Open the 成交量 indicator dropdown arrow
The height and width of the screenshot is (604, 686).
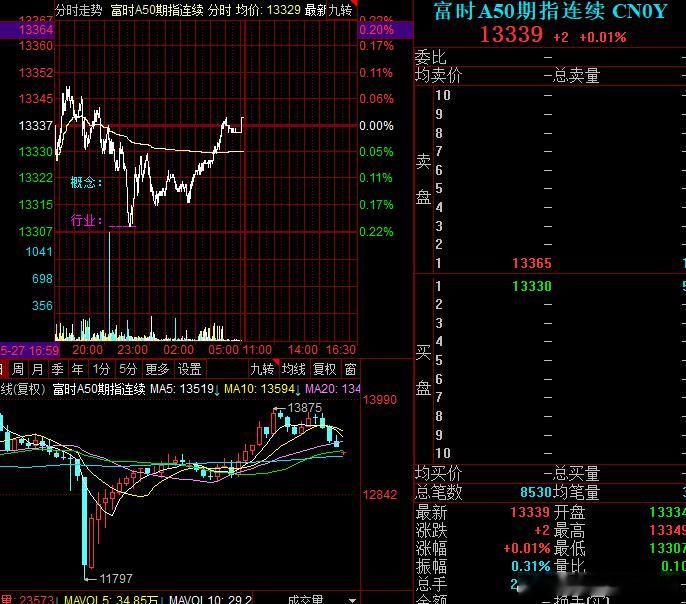point(353,600)
